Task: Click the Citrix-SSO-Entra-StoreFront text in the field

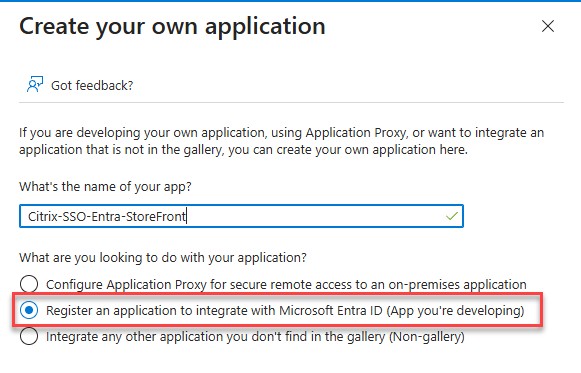Action: (107, 216)
